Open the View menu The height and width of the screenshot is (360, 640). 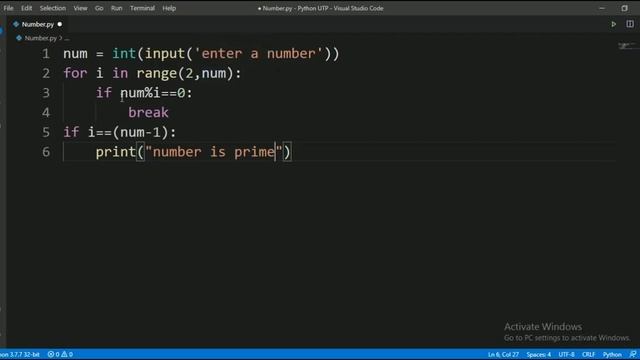[x=80, y=8]
